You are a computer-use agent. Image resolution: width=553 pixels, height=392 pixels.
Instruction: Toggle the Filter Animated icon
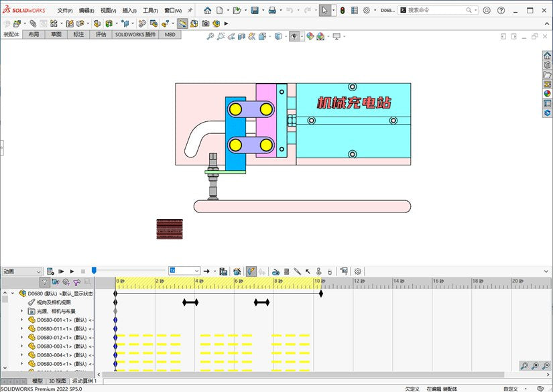56,282
